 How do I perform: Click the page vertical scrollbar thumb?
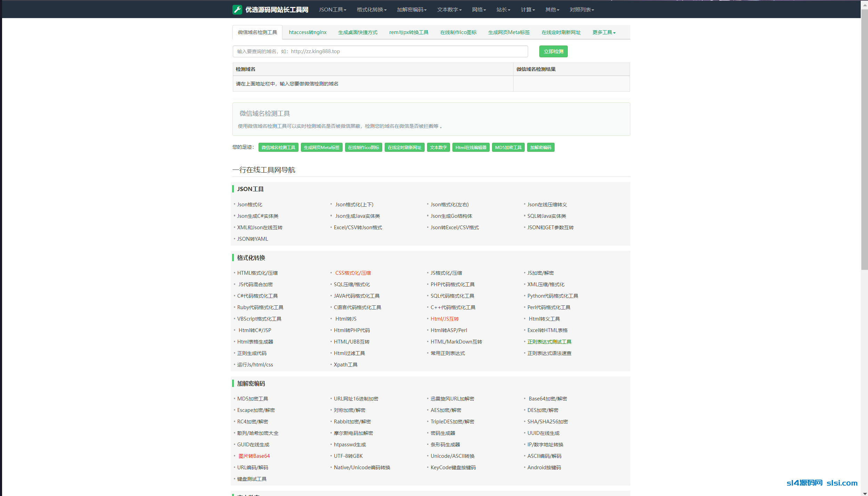pyautogui.click(x=864, y=139)
